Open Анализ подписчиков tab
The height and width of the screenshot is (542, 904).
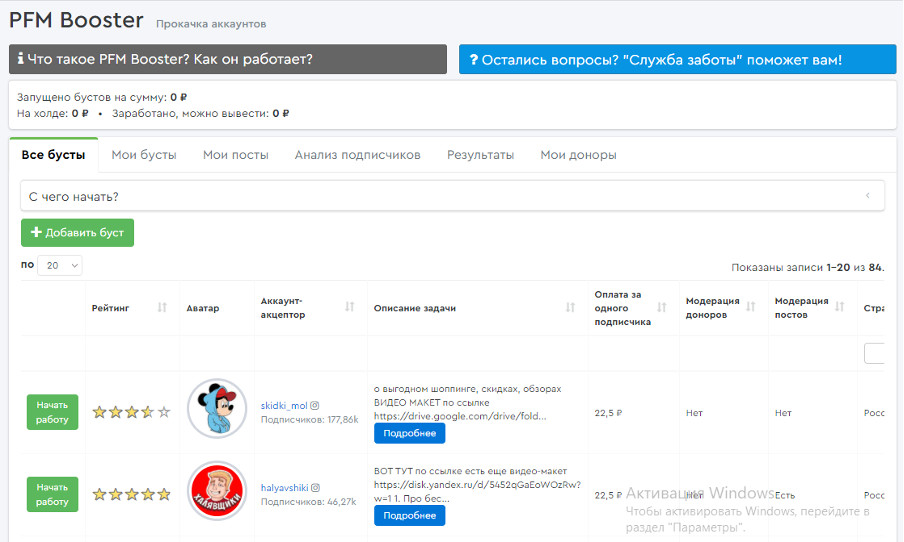click(357, 155)
